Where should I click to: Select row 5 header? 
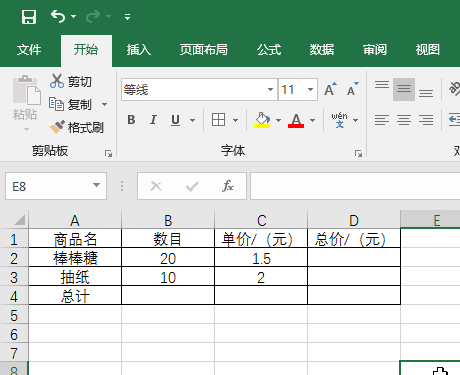[14, 315]
